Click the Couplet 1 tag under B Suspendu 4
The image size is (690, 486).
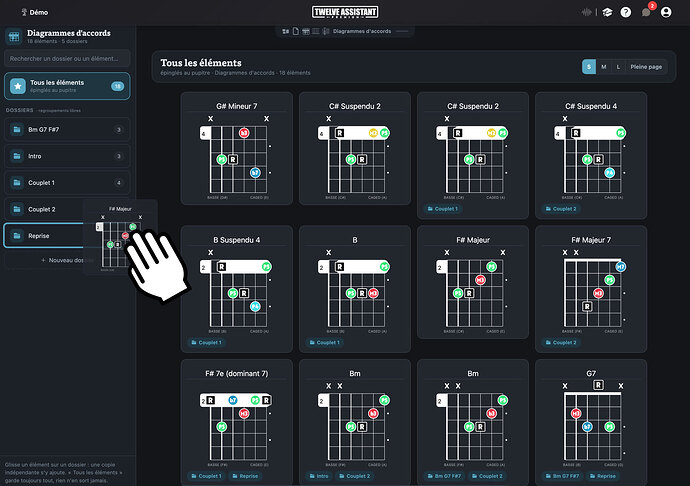coord(207,342)
